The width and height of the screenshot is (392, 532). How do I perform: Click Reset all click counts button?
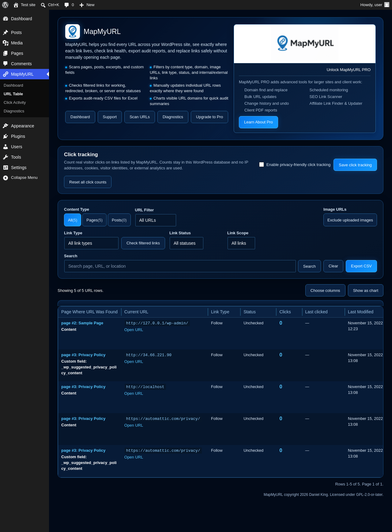[x=88, y=182]
